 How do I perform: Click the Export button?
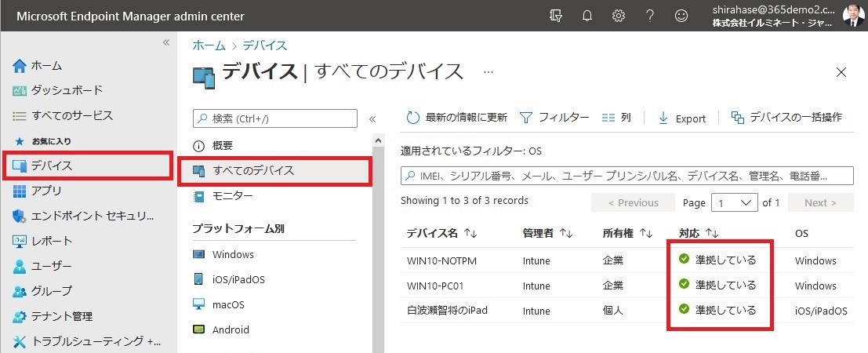pyautogui.click(x=681, y=118)
